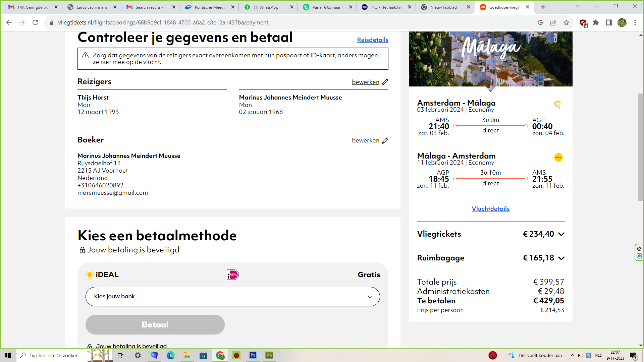Image resolution: width=644 pixels, height=362 pixels.
Task: Expand the Vliegtickets price breakdown
Action: [x=561, y=234]
